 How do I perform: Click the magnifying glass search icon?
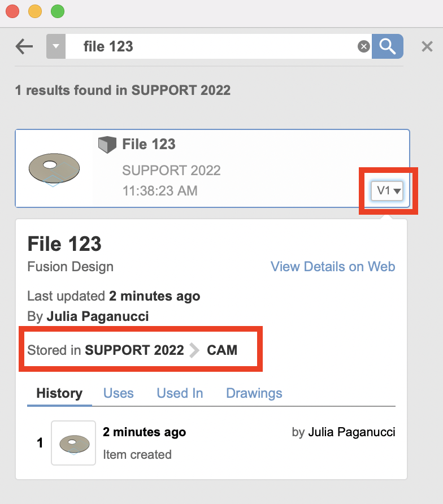[388, 46]
